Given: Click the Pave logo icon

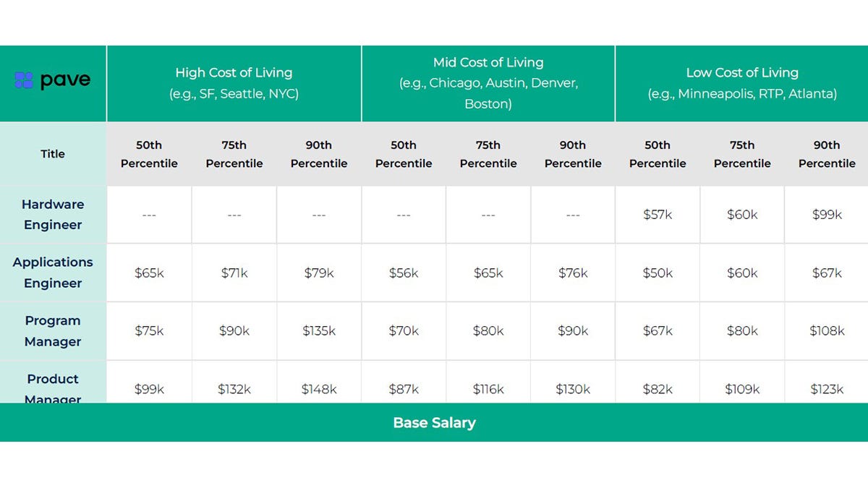Looking at the screenshot, I should click(24, 80).
